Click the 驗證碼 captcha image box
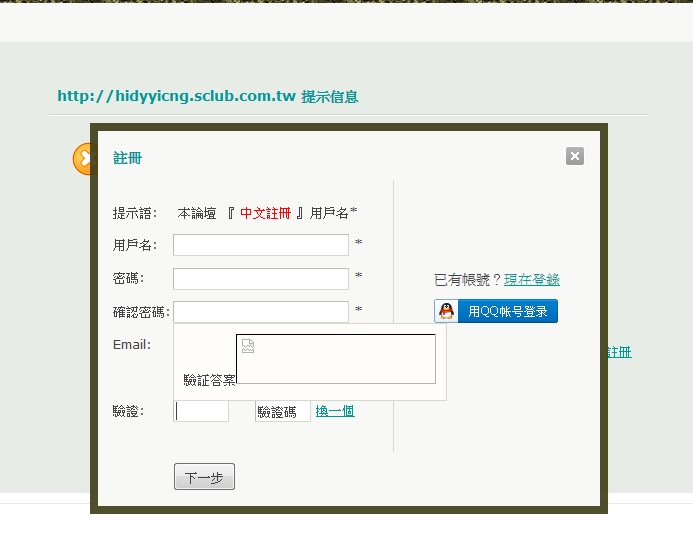Screen dimensions: 693x543 (283, 412)
